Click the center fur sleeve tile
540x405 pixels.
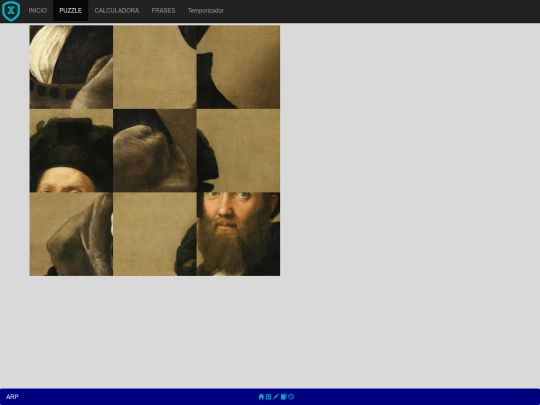coord(155,150)
